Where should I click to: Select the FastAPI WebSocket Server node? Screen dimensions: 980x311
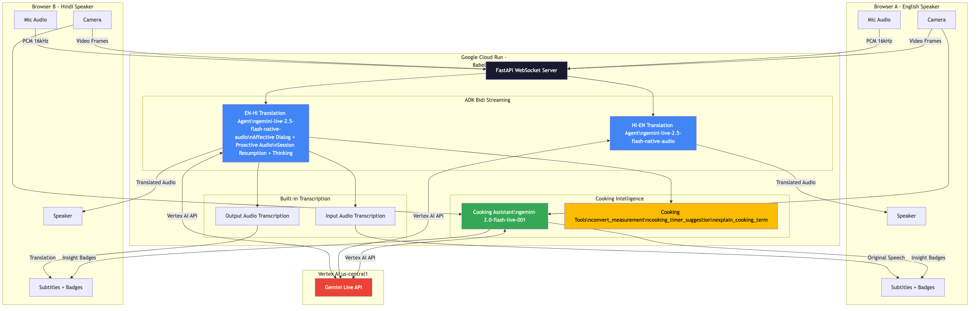pos(526,70)
